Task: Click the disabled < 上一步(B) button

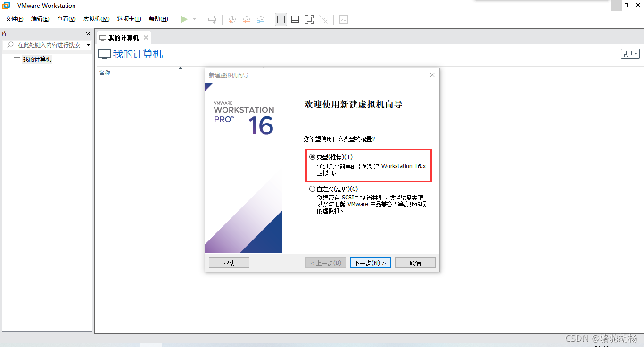Action: pyautogui.click(x=326, y=263)
